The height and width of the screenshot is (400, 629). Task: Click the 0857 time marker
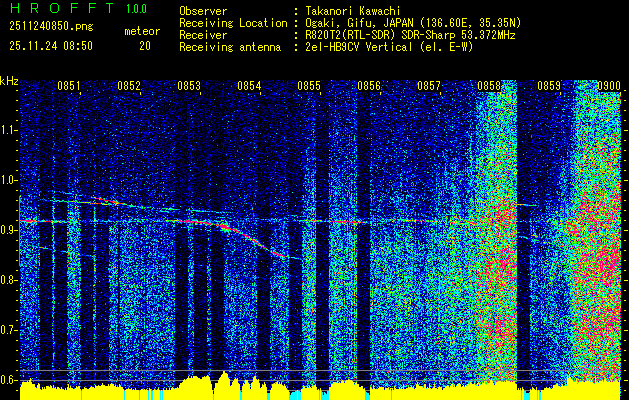pos(429,86)
